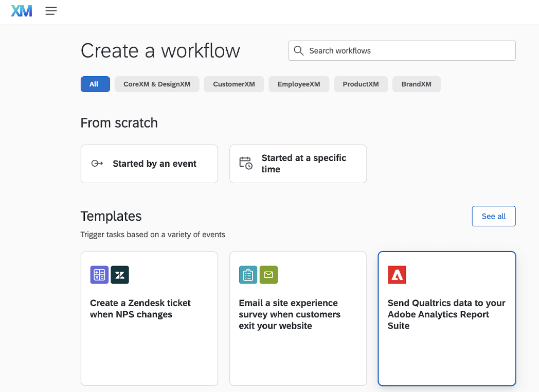Click the red Adobe logo icon
539x392 pixels.
click(397, 275)
